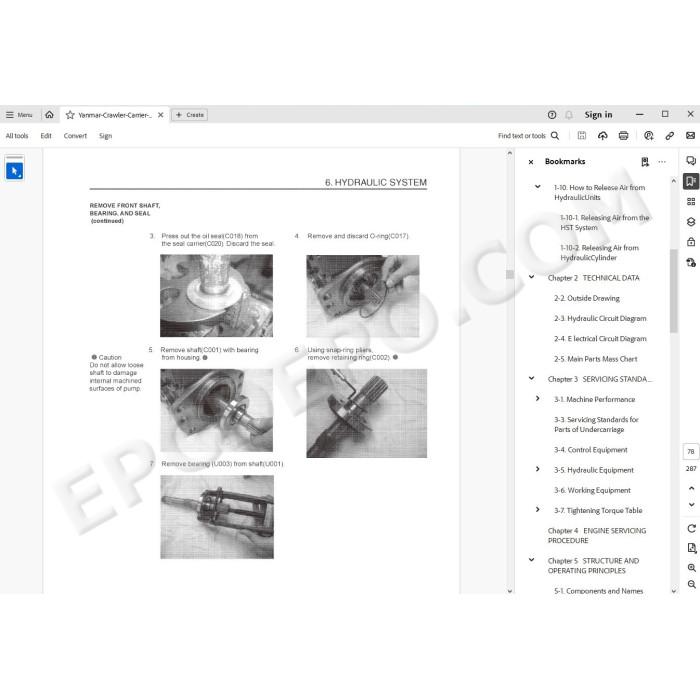The height and width of the screenshot is (700, 700).
Task: Close the Yanmar-Crawler-Carrier tab
Action: pos(160,115)
